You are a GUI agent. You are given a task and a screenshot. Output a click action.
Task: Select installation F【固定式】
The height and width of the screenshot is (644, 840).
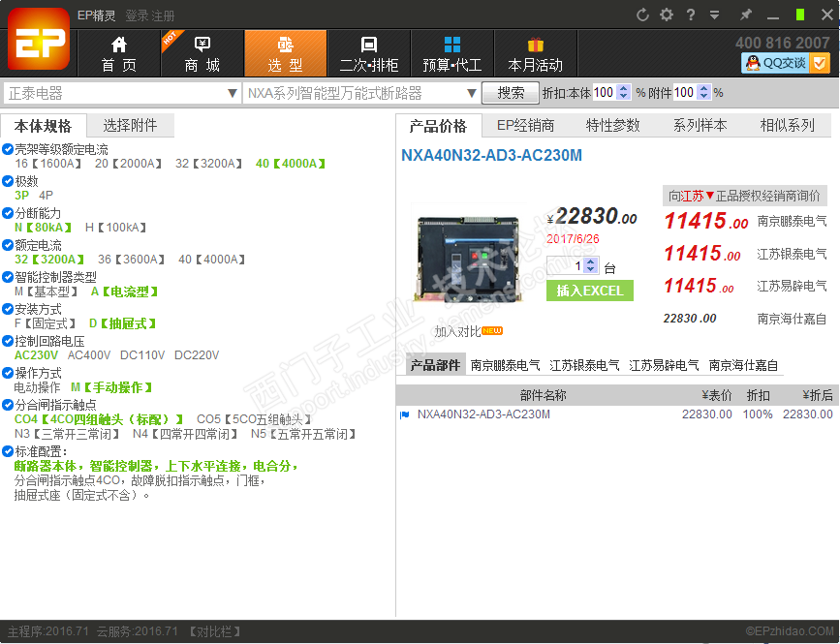pyautogui.click(x=45, y=323)
